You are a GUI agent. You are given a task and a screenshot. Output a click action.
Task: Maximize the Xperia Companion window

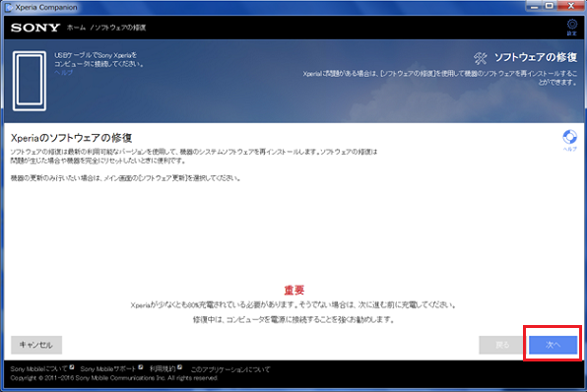550,6
